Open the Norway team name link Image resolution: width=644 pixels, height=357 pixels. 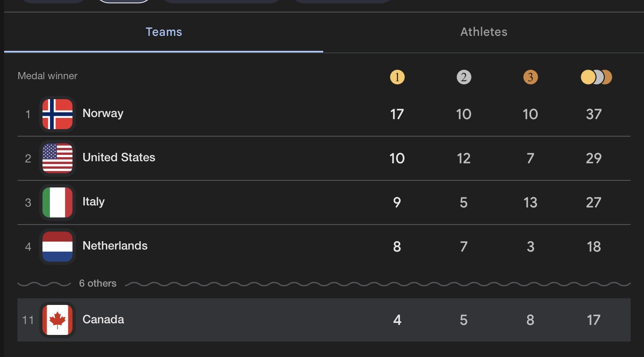pyautogui.click(x=103, y=113)
